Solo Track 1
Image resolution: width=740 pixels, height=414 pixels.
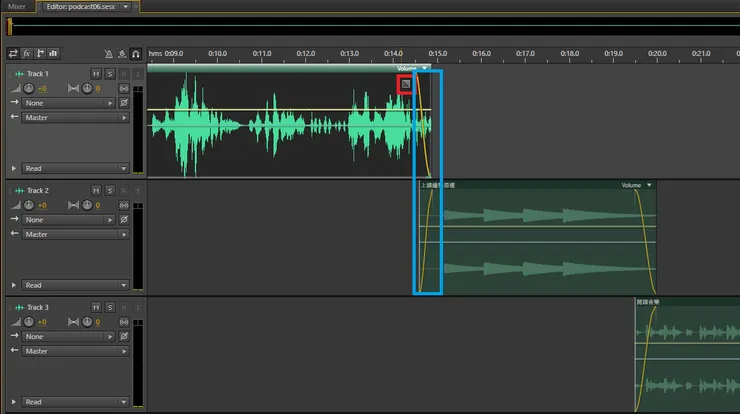[x=110, y=74]
